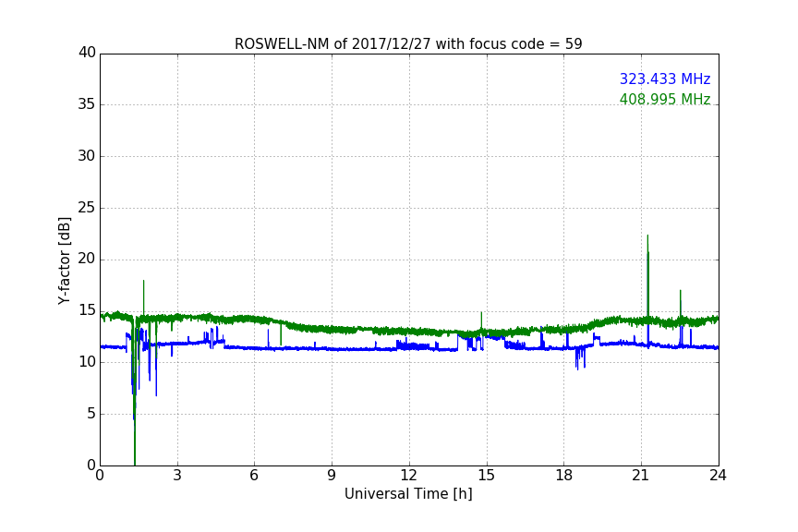This screenshot has width=798, height=532.
Task: Click the x-axis tick label 3
Action: pos(177,476)
